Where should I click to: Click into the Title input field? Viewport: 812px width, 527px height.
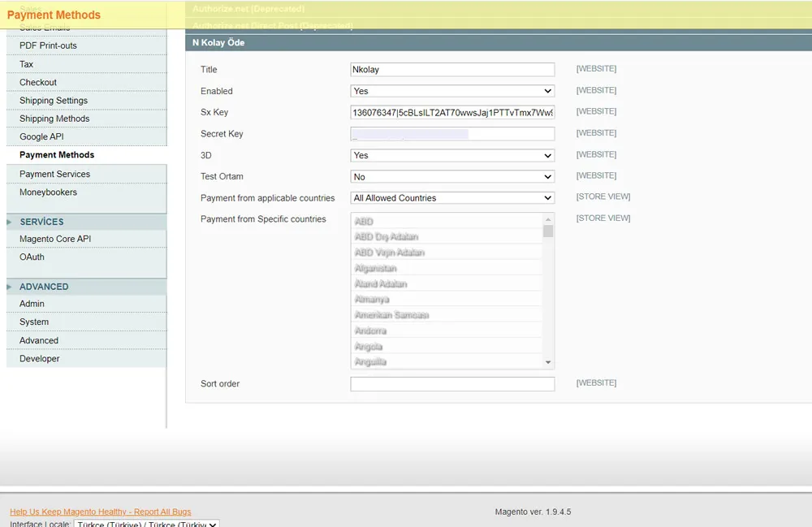[452, 70]
